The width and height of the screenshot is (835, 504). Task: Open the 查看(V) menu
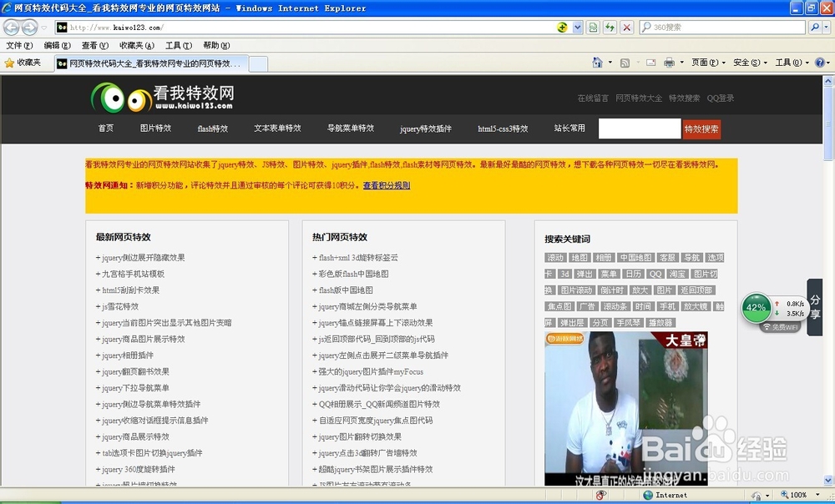94,45
